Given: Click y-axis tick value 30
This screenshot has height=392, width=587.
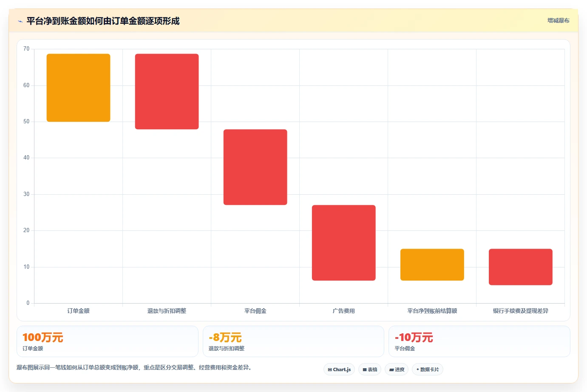Looking at the screenshot, I should click(26, 194).
